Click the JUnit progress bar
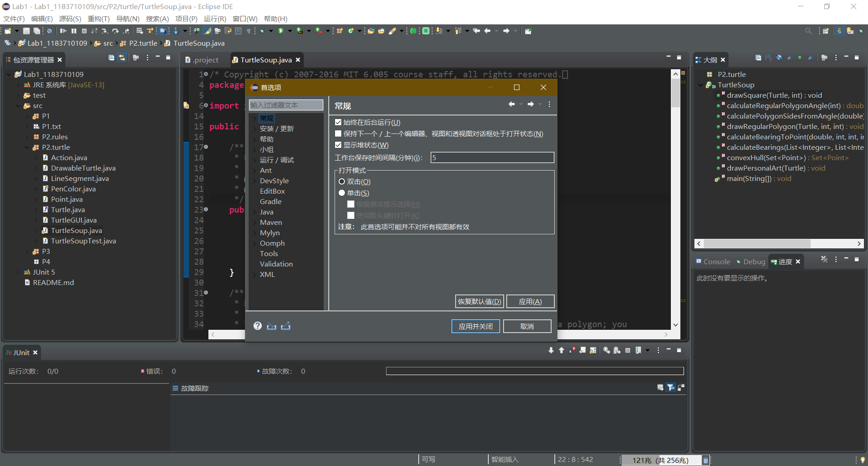 535,371
